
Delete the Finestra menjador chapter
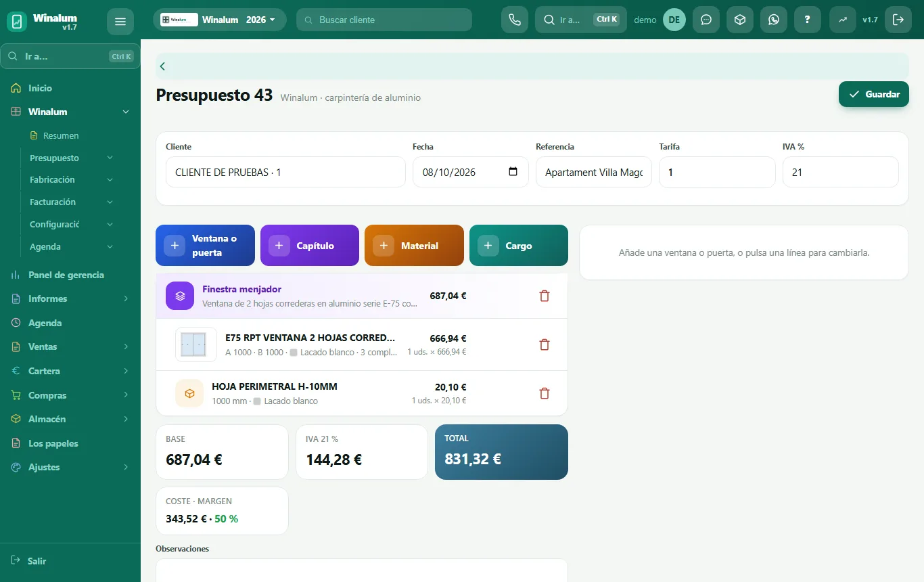[545, 296]
